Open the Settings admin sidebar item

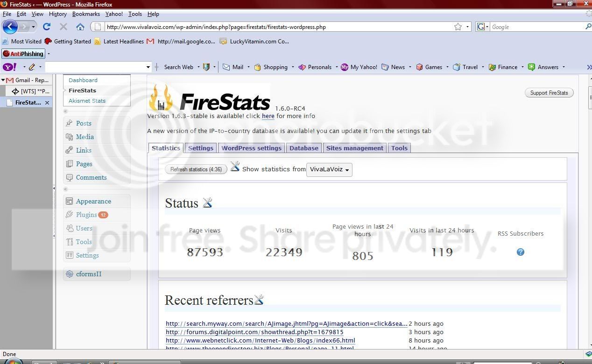(x=87, y=255)
